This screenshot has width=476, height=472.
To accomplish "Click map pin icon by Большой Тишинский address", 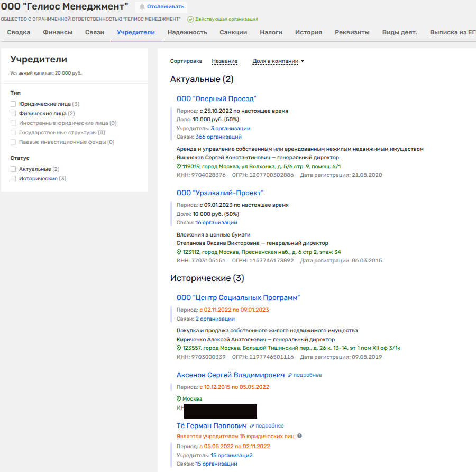I will pos(179,348).
